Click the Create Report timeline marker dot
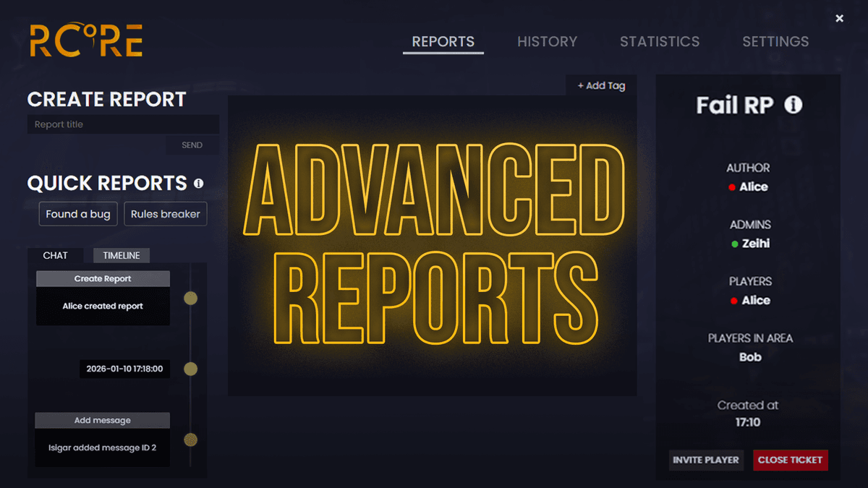Screen dimensions: 868x488 click(190, 298)
